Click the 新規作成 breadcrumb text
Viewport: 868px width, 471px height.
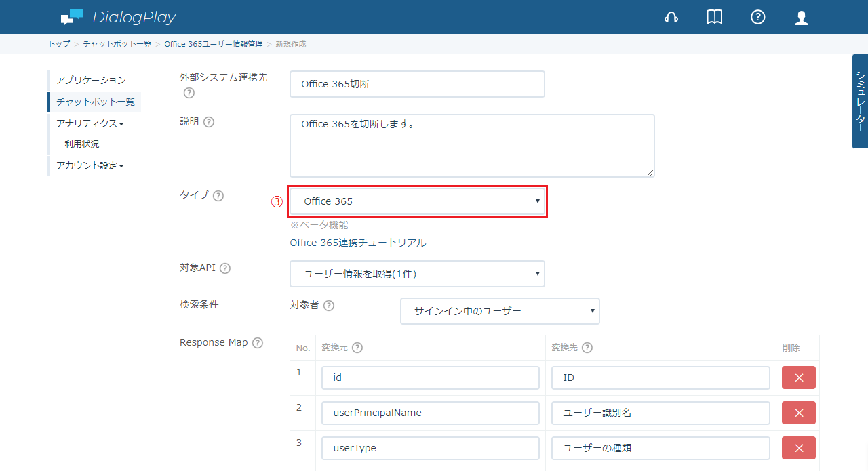click(290, 44)
